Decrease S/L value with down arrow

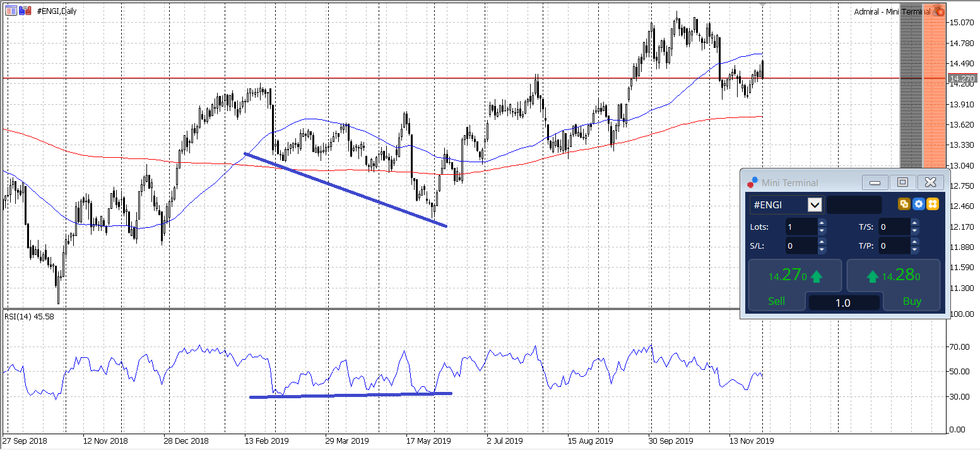[x=822, y=250]
